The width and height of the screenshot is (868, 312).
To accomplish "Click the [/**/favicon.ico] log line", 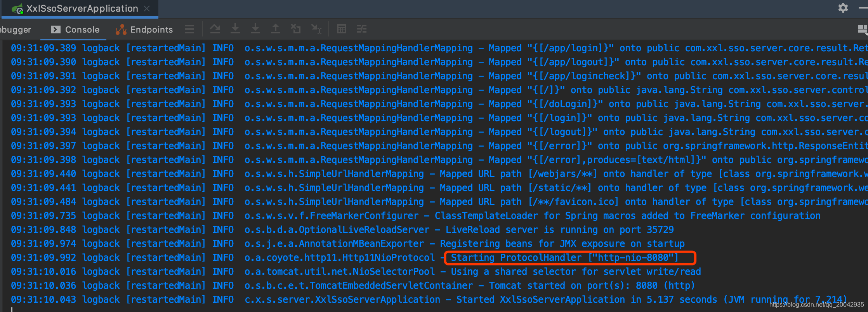I will [439, 202].
